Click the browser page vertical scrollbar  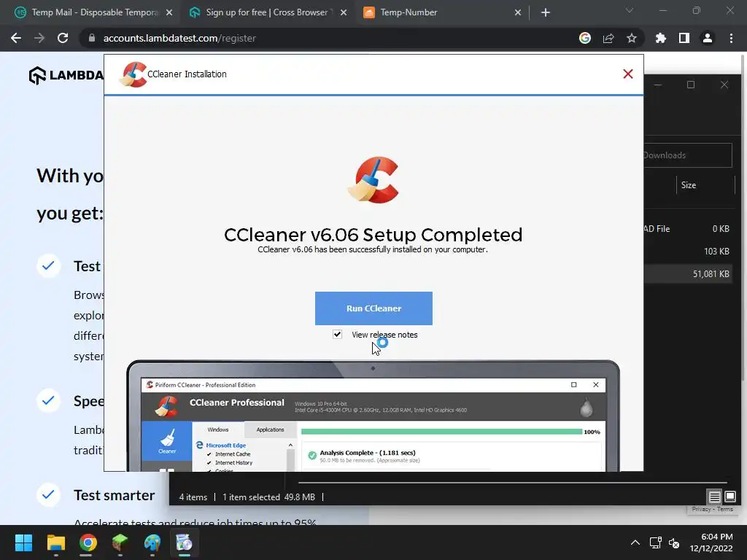(x=743, y=219)
